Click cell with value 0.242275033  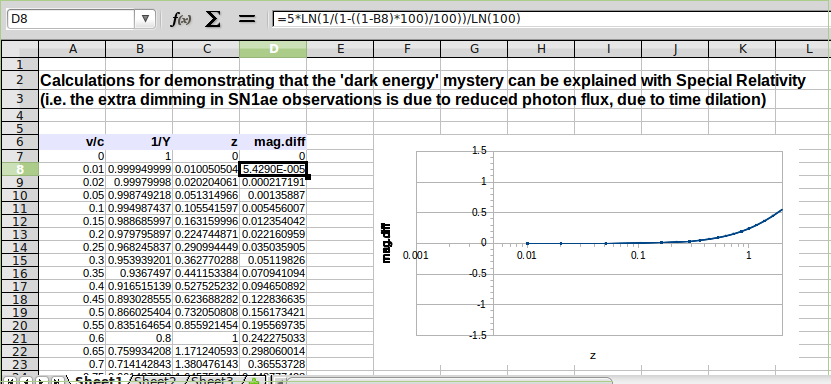273,338
